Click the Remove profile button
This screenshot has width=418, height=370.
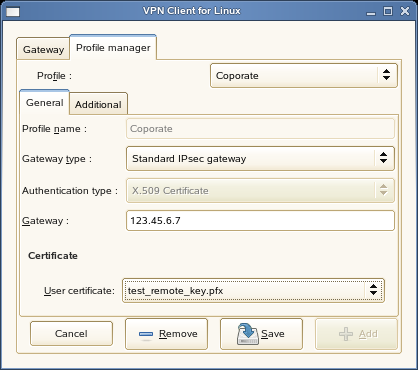(166, 334)
